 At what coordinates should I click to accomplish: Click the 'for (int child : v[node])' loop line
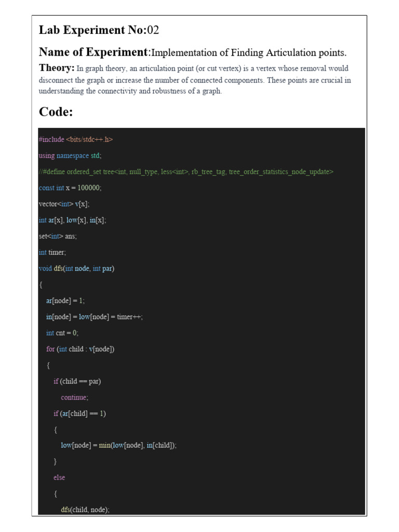pyautogui.click(x=80, y=349)
